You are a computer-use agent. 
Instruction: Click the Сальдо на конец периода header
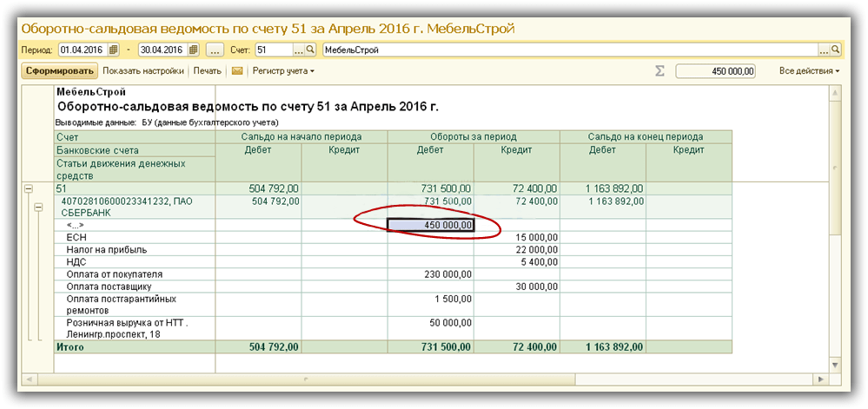[646, 136]
